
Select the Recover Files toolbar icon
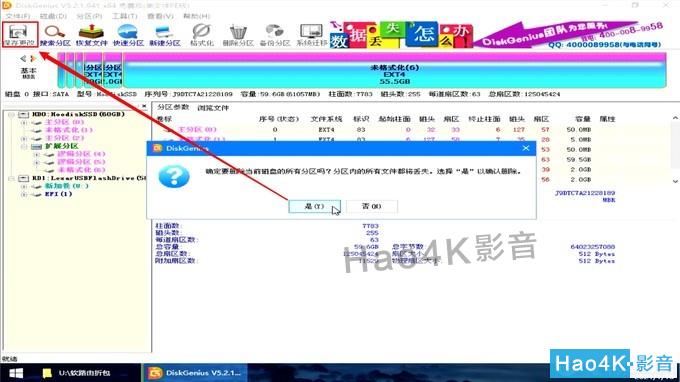(x=92, y=35)
